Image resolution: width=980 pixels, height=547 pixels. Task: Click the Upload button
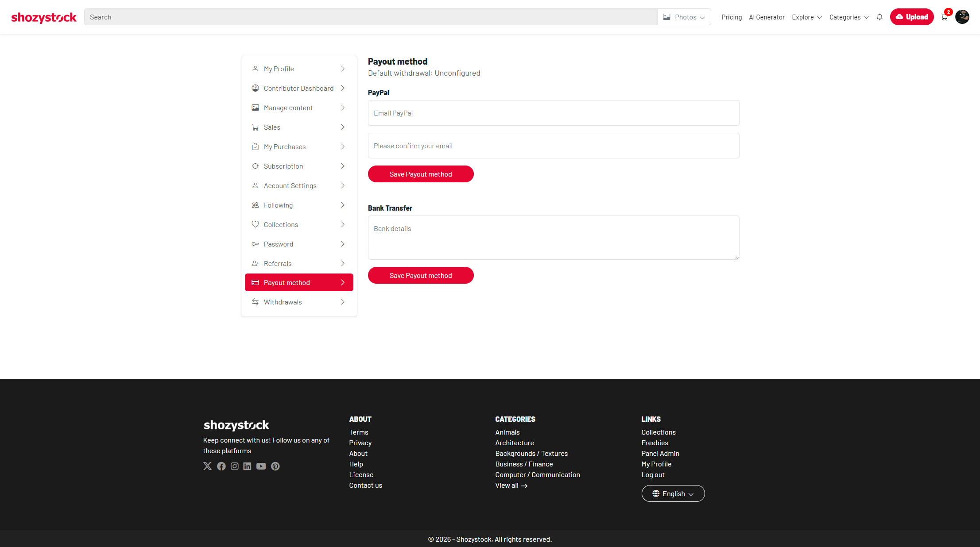click(911, 17)
